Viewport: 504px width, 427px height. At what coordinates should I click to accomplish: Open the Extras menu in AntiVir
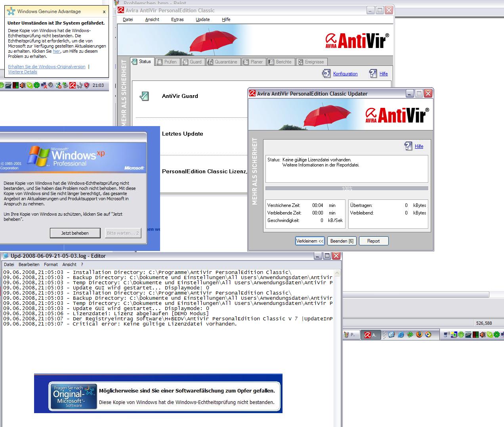point(178,19)
